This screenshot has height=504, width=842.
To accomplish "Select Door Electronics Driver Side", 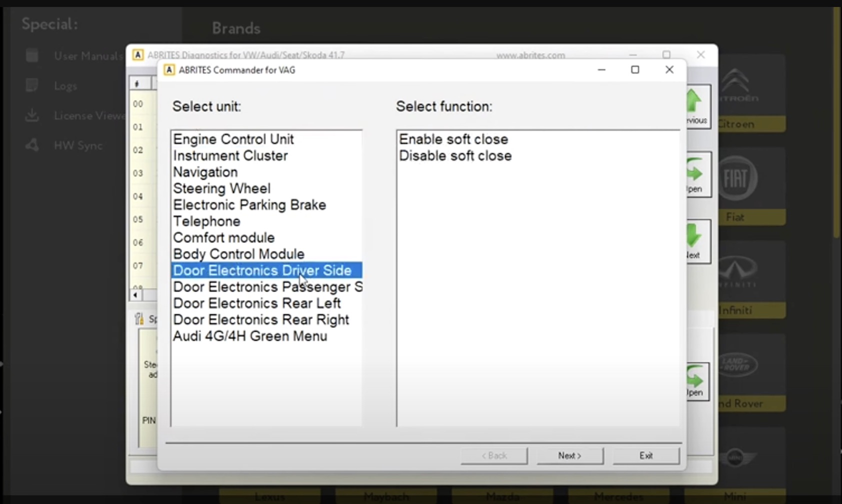I will pyautogui.click(x=266, y=270).
